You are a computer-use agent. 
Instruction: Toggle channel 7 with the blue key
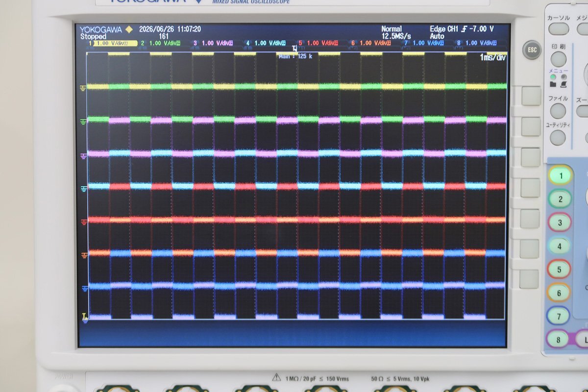pos(558,316)
